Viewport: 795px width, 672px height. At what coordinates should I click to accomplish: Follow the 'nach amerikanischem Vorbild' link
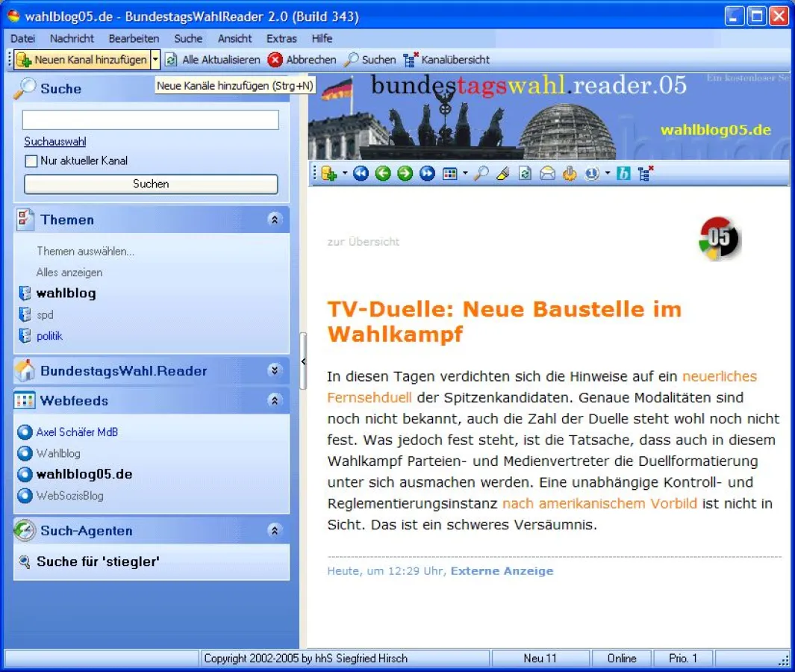(599, 503)
